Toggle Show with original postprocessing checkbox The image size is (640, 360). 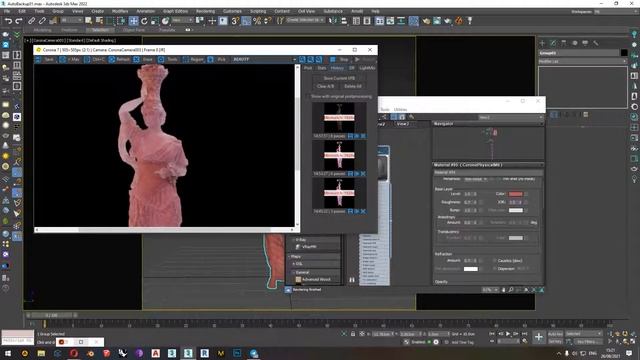coord(308,97)
